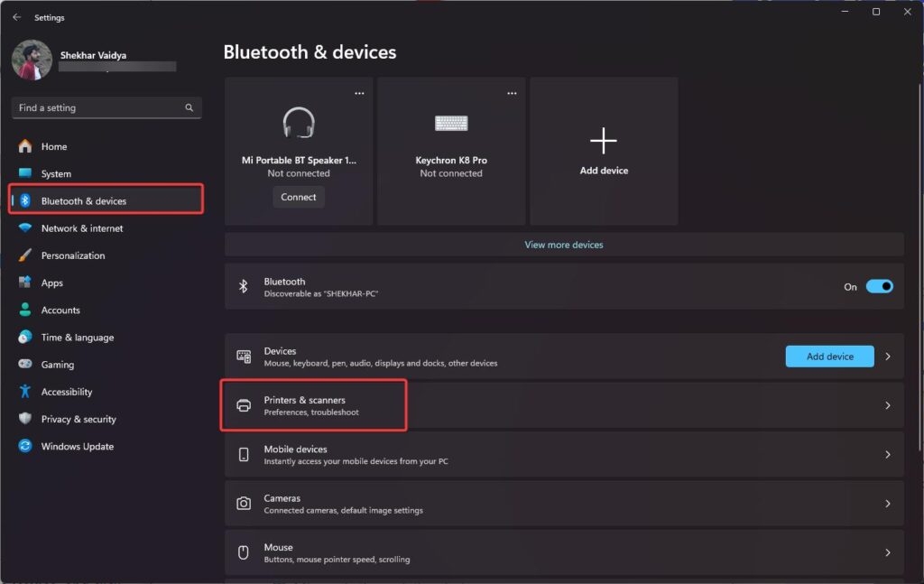Open more options for Mi Portable BT Speaker
The image size is (924, 584).
click(x=359, y=93)
